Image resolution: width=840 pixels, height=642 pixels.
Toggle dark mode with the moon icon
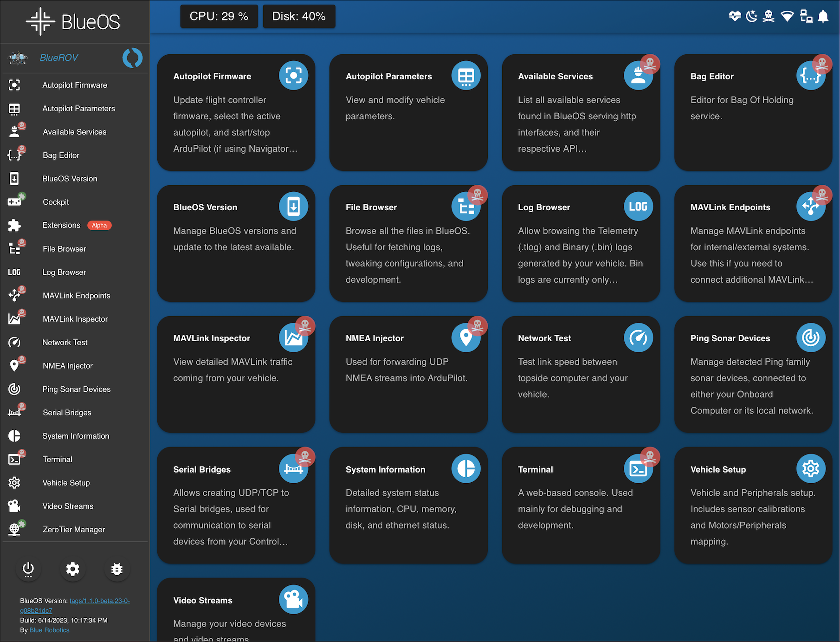pyautogui.click(x=752, y=17)
